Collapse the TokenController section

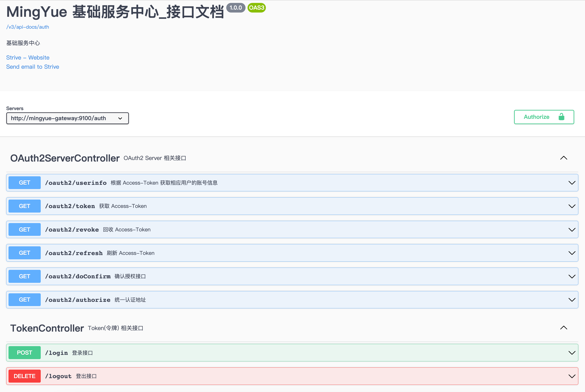click(x=564, y=327)
